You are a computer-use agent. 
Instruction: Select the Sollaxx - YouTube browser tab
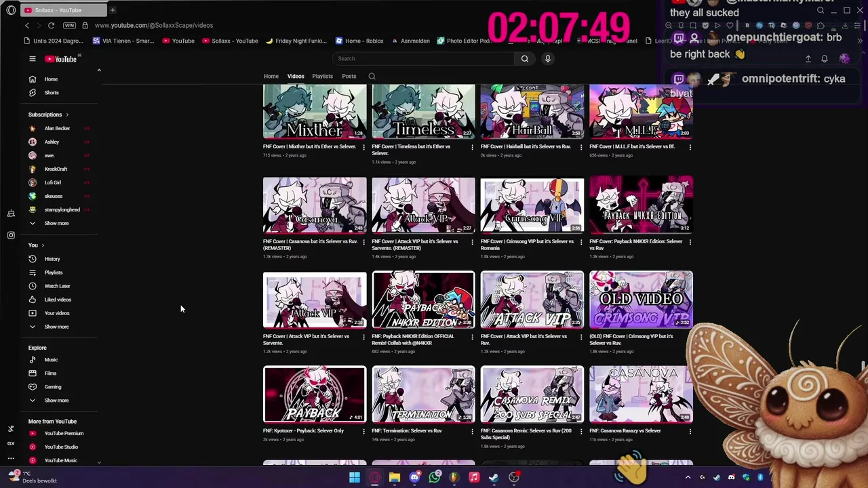click(63, 10)
